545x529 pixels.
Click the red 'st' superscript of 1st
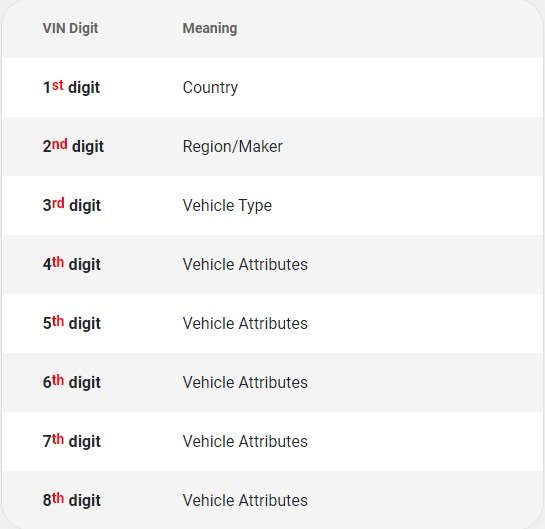[x=58, y=85]
